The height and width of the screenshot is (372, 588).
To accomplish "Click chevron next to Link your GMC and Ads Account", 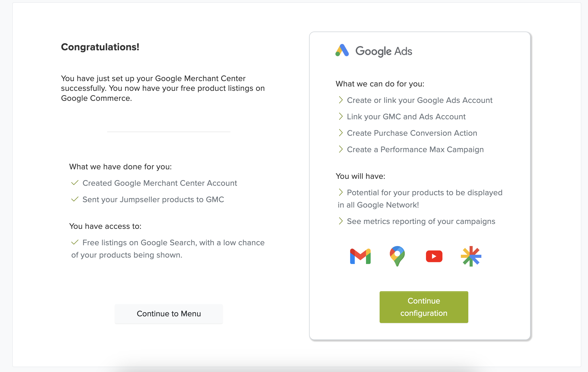I will click(340, 116).
